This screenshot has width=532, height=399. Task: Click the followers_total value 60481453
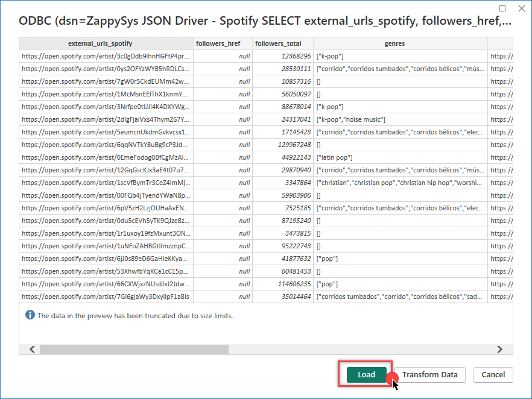click(283, 271)
